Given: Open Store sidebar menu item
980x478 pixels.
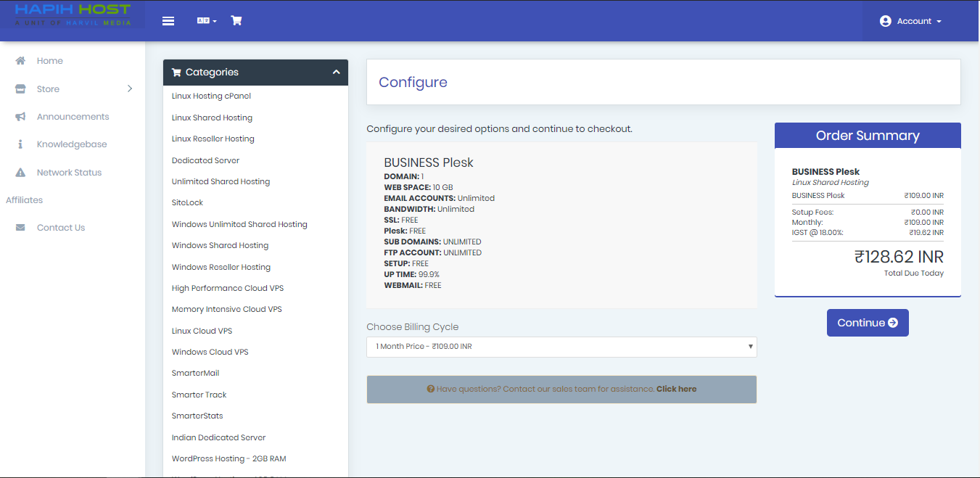Looking at the screenshot, I should [49, 89].
